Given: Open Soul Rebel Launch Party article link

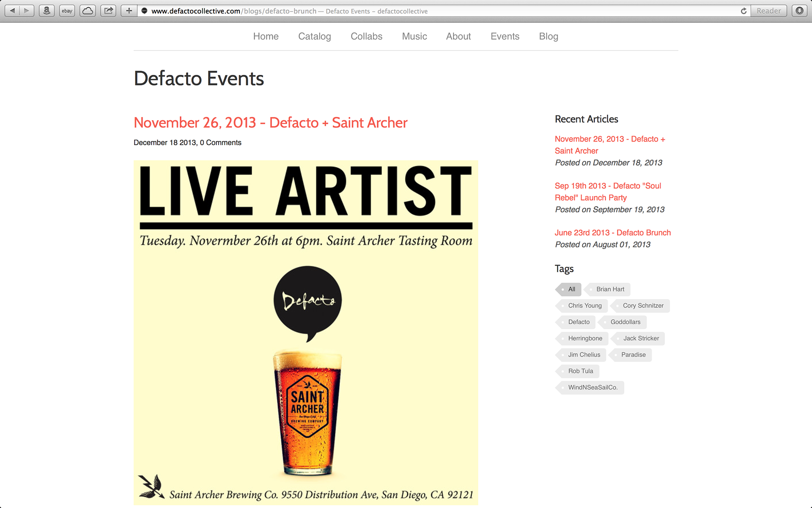Looking at the screenshot, I should coord(607,192).
